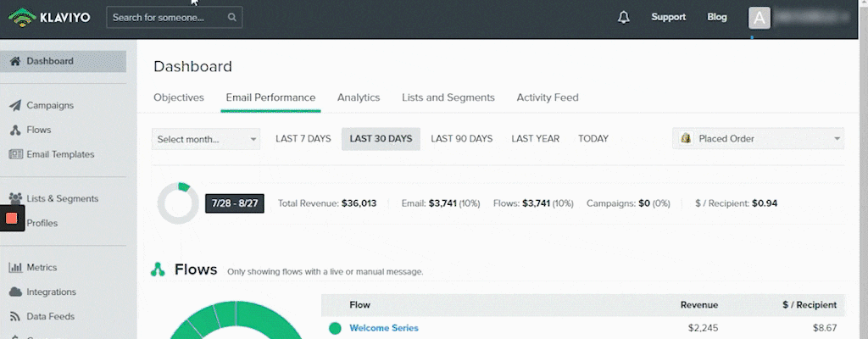
Task: Open the Welcome Series flow link
Action: 384,328
